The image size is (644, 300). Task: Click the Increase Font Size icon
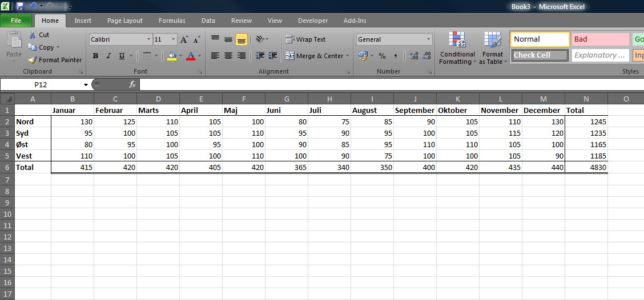(184, 40)
